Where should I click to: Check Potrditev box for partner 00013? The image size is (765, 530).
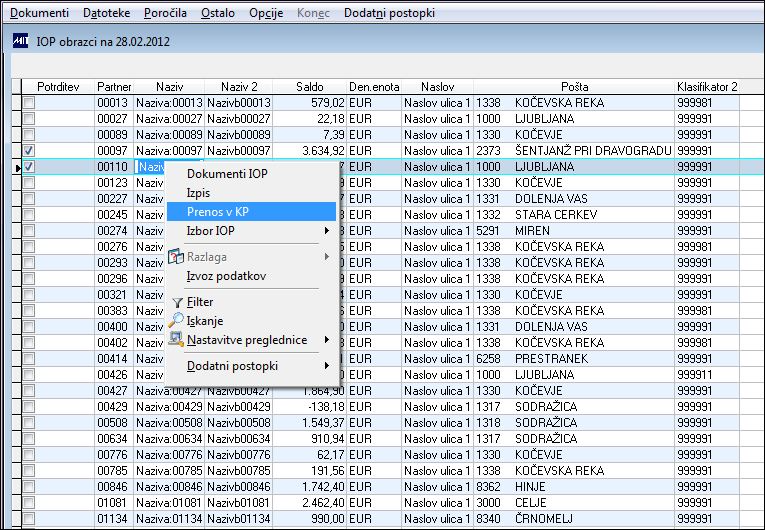30,103
